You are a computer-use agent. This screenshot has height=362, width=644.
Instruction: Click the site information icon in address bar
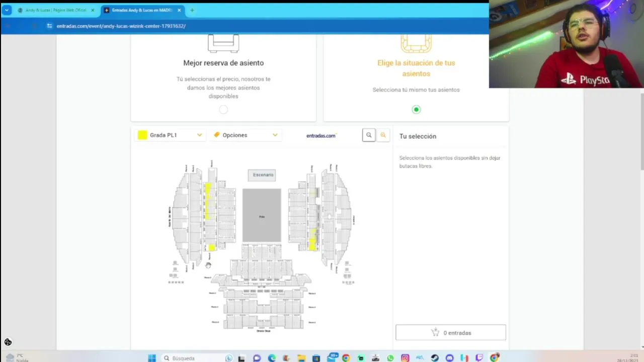(x=49, y=26)
